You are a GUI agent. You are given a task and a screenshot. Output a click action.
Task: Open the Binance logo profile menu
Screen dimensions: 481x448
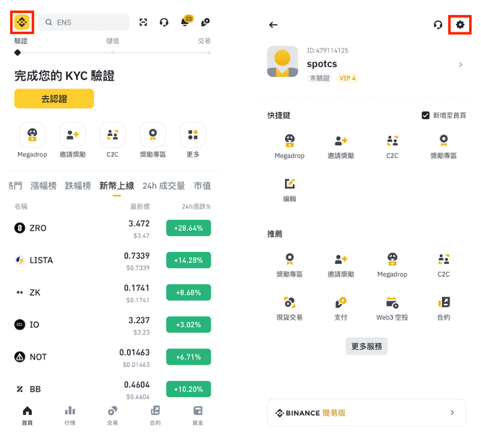[x=21, y=22]
